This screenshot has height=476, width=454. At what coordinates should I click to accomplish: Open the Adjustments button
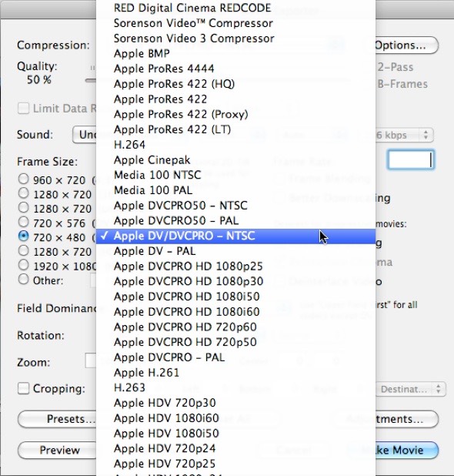tap(407, 419)
